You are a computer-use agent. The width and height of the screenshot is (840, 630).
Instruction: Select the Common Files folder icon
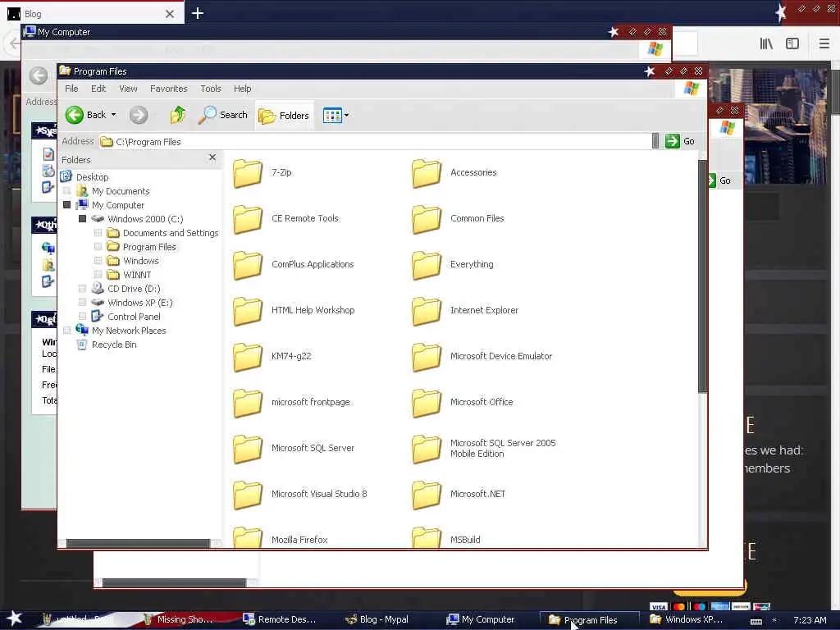pyautogui.click(x=427, y=219)
